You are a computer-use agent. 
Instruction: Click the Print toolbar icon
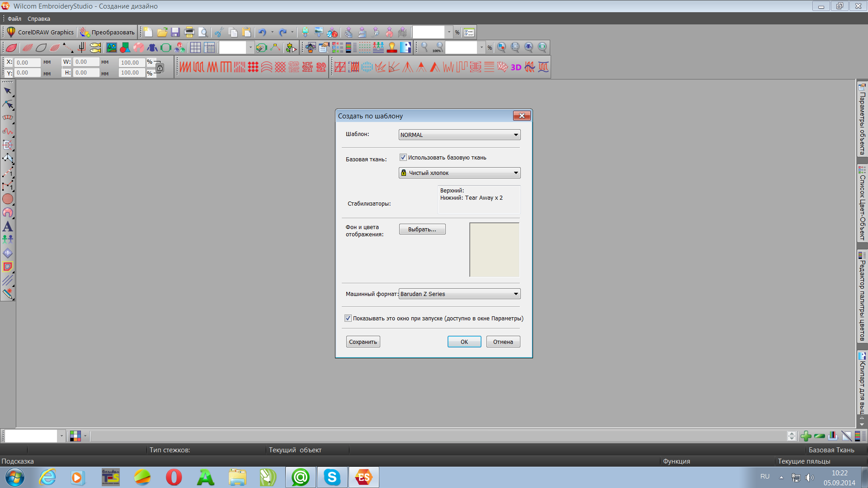pos(189,32)
